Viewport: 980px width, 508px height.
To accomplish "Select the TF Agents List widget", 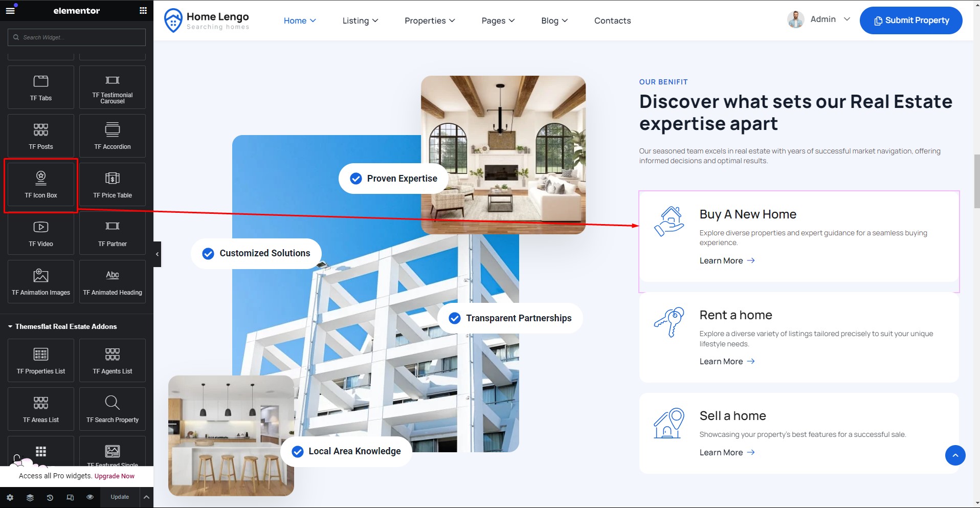I will (113, 360).
